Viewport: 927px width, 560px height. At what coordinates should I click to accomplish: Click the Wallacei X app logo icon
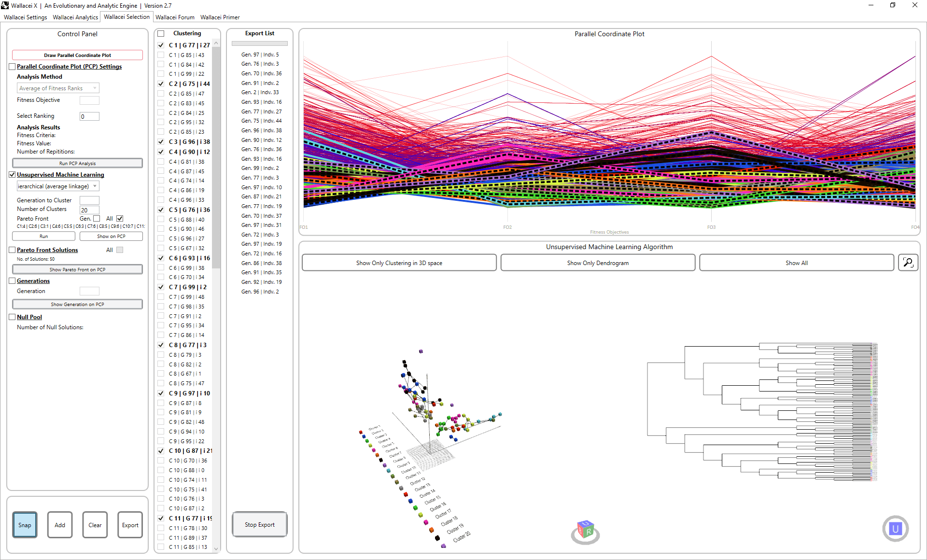coord(5,5)
